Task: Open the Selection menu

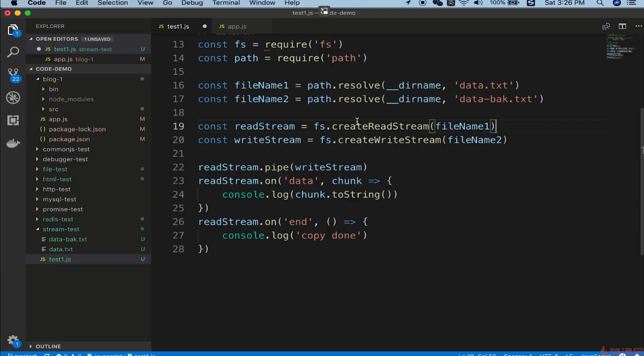Action: click(x=113, y=3)
